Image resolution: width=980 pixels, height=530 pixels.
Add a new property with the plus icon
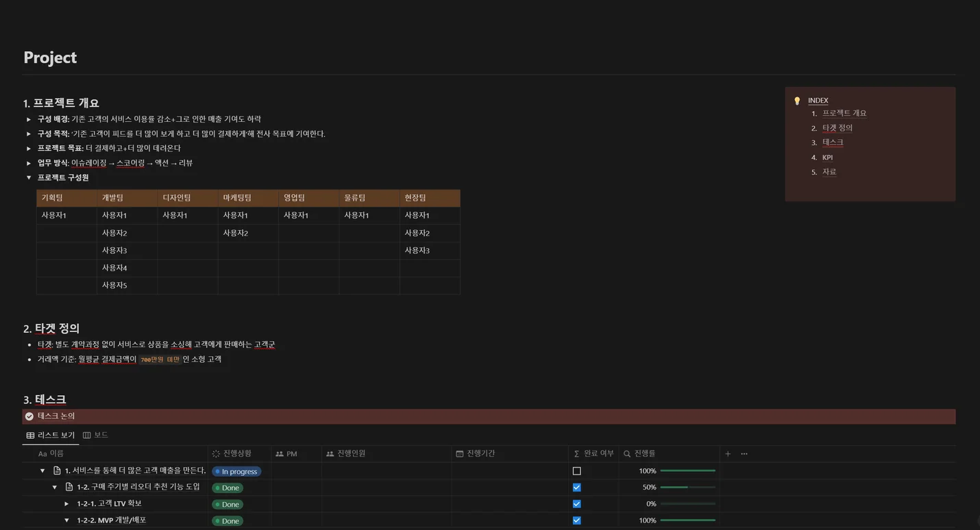tap(728, 454)
